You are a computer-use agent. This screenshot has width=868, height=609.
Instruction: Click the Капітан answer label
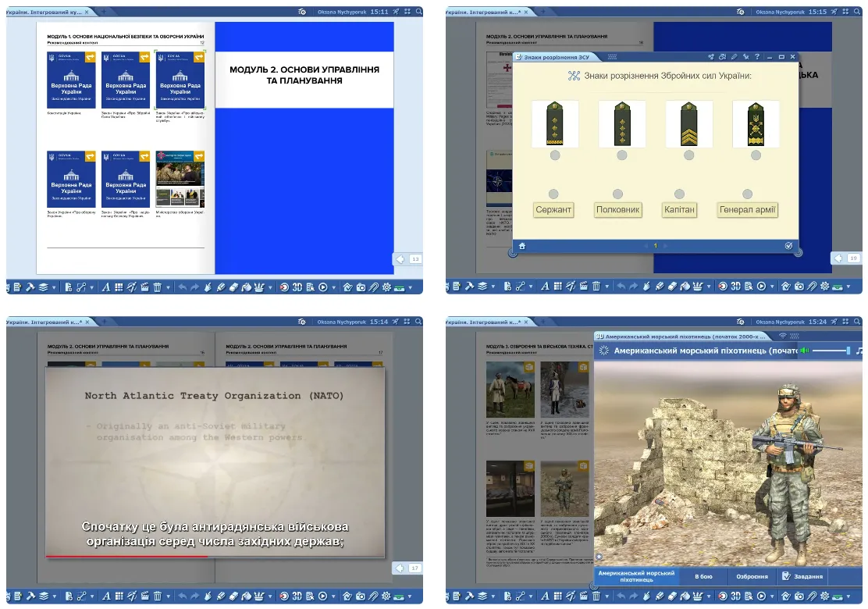(679, 210)
